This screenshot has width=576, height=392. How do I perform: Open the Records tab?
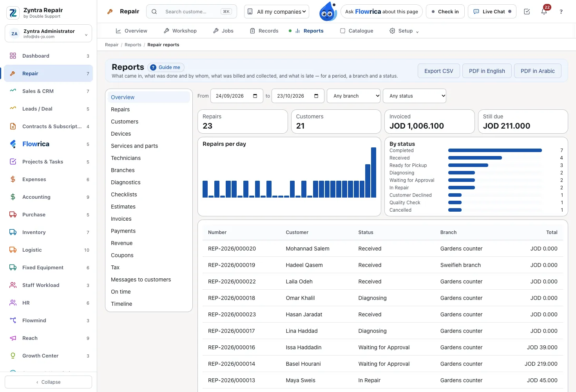pos(264,31)
